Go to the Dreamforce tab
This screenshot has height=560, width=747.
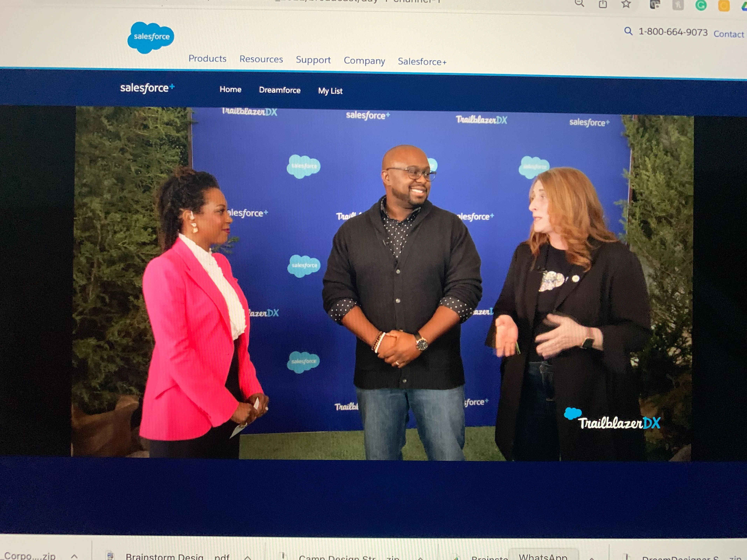coord(280,90)
